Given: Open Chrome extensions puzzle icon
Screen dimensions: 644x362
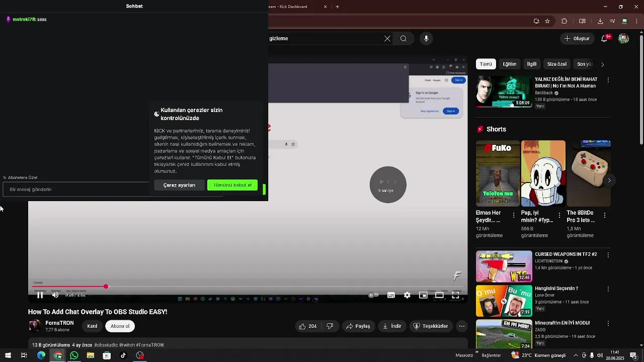Looking at the screenshot, I should click(564, 21).
